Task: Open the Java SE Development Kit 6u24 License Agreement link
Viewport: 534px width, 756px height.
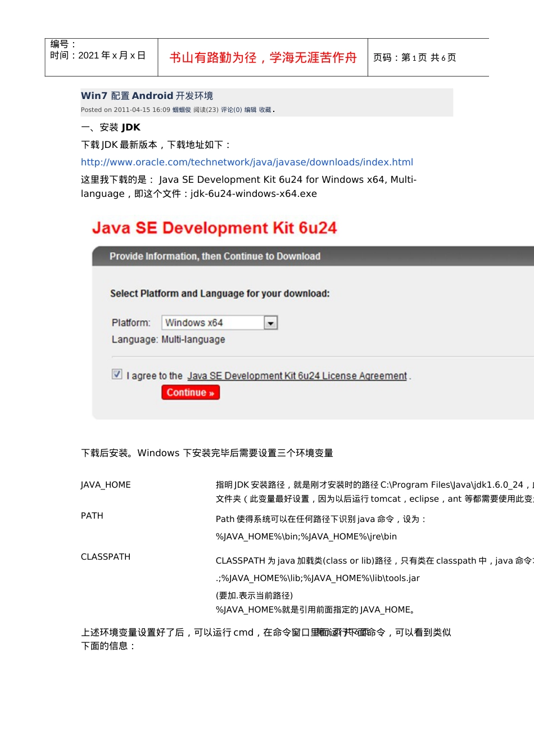Action: (297, 376)
